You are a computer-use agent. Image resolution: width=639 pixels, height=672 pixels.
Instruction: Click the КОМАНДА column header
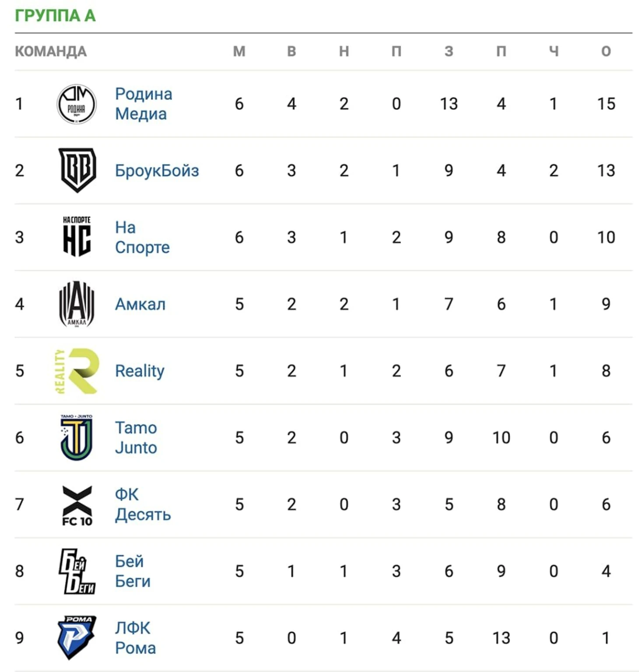click(x=51, y=51)
